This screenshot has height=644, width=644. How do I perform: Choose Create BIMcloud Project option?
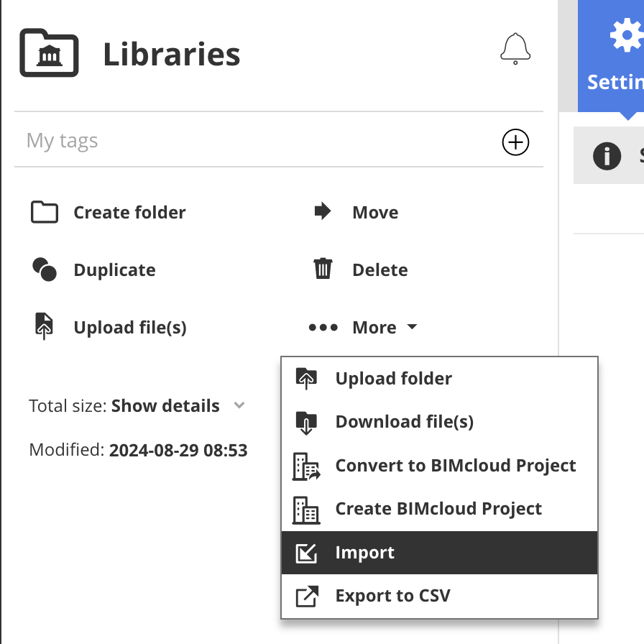pyautogui.click(x=438, y=509)
